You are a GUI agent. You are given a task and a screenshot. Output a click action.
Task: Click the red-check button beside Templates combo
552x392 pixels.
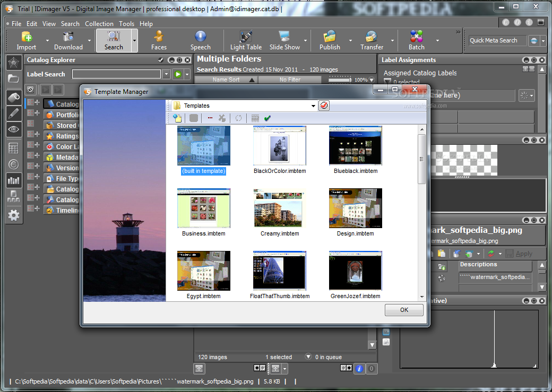click(324, 105)
